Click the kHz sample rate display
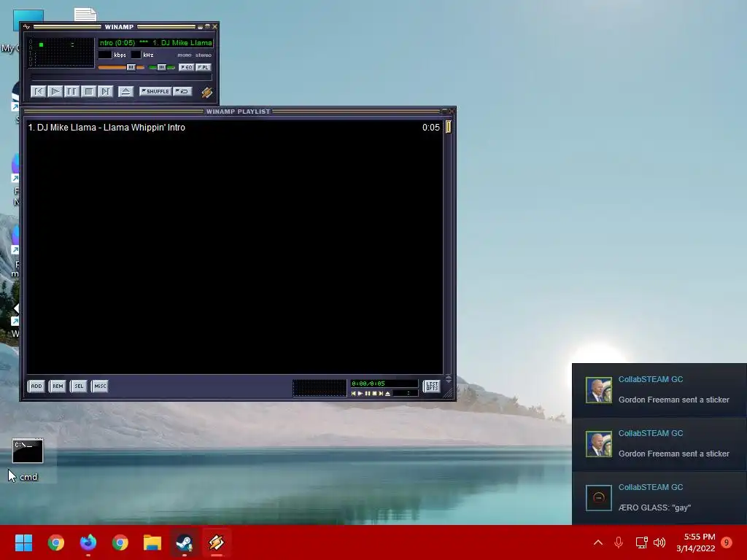Viewport: 747px width, 560px height. click(136, 55)
